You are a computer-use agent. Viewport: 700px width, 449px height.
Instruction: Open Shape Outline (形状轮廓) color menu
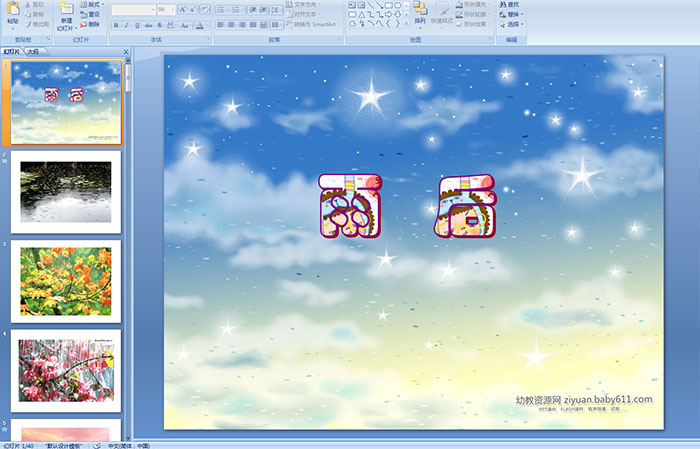(x=474, y=14)
